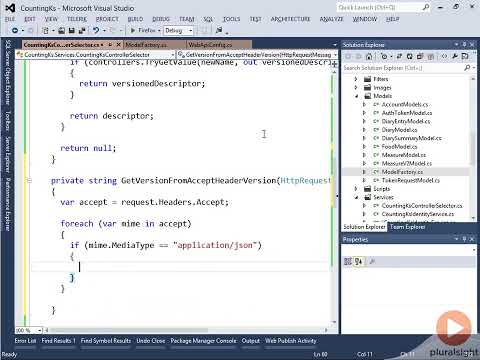
Task: Pin the CountingKsControllerSelector.cs tab
Action: 110,44
